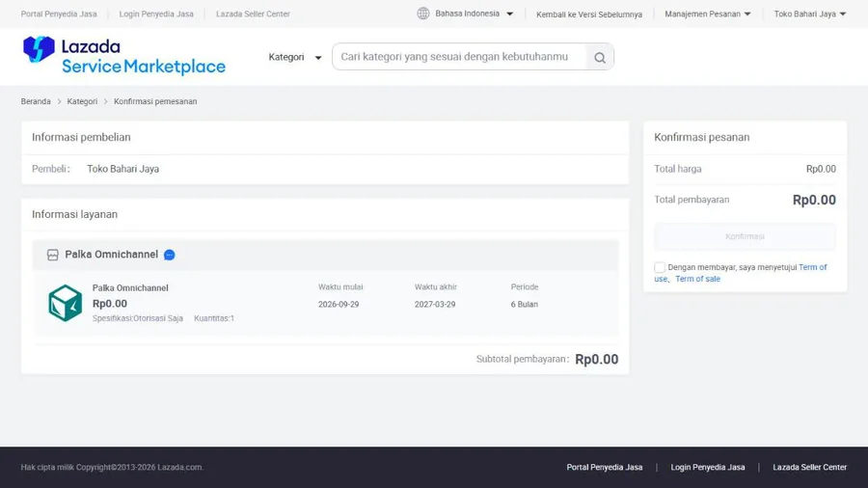
Task: Click the category search input field
Action: [x=459, y=57]
